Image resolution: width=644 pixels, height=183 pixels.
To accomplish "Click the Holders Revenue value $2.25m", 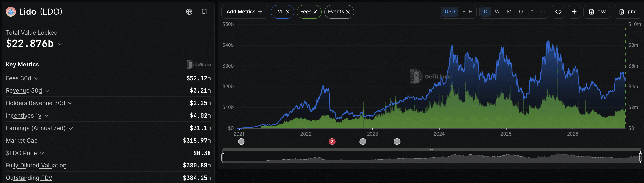I will coord(200,103).
